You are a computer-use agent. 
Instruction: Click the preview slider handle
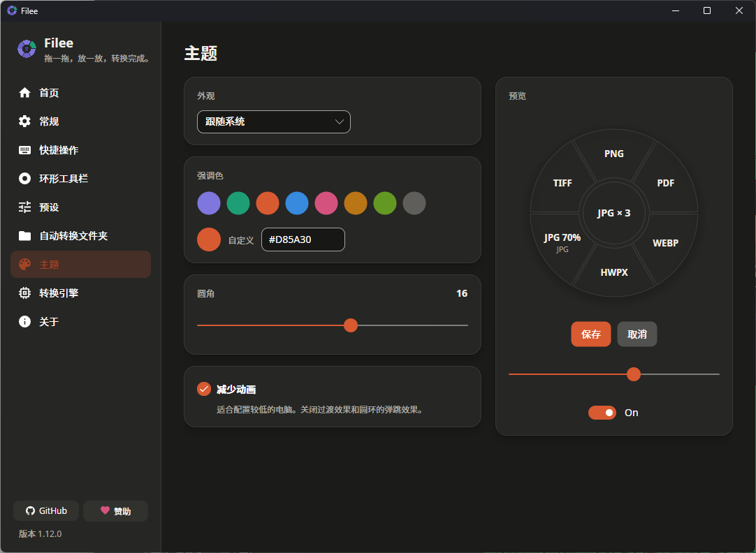(x=634, y=374)
